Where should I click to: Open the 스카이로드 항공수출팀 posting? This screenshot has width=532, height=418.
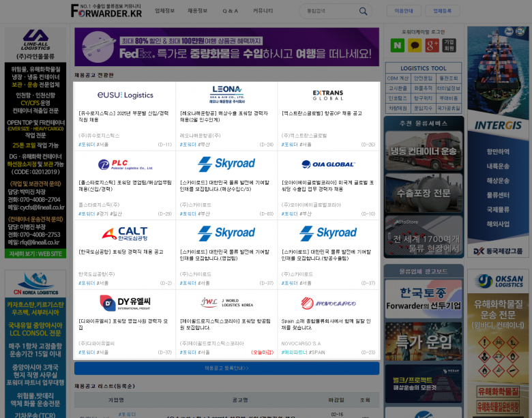pos(326,255)
